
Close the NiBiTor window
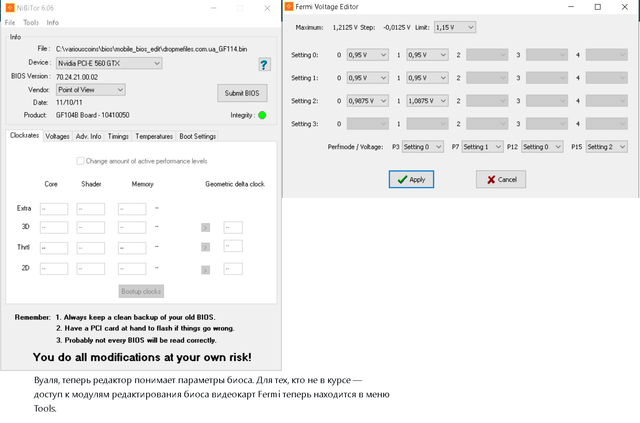tap(267, 8)
